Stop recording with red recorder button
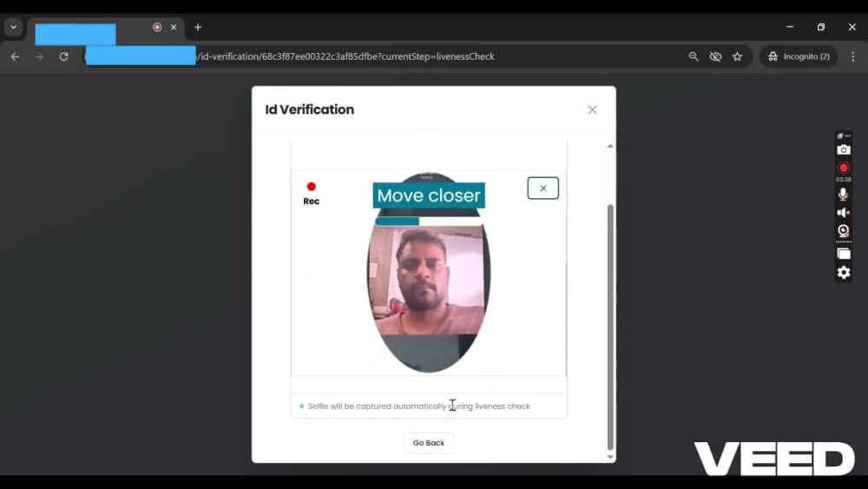868x489 pixels. 843,168
